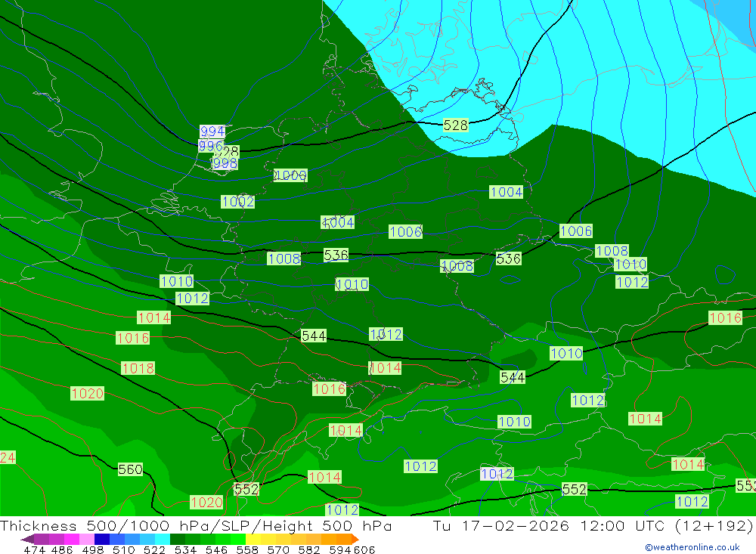Click legend value 606
756x554 pixels.
point(364,549)
